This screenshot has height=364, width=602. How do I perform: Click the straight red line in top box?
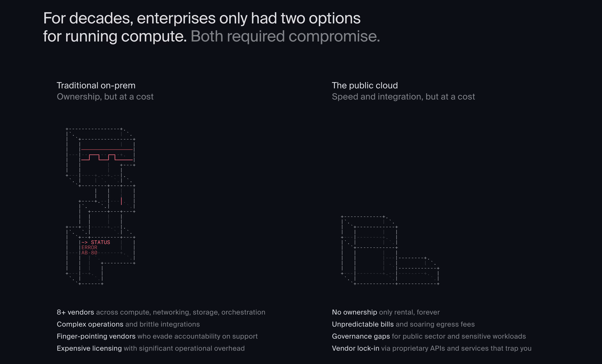pyautogui.click(x=107, y=149)
